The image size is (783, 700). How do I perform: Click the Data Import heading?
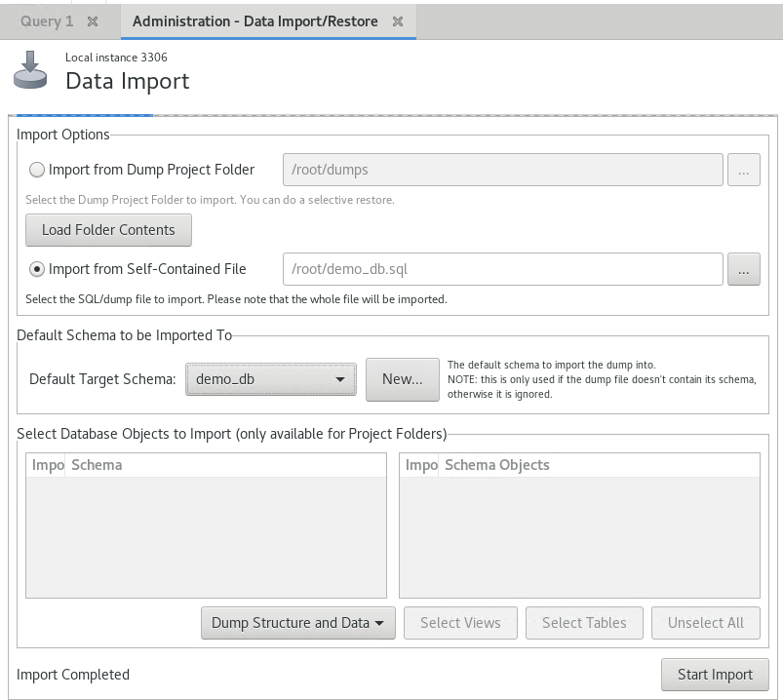click(128, 81)
